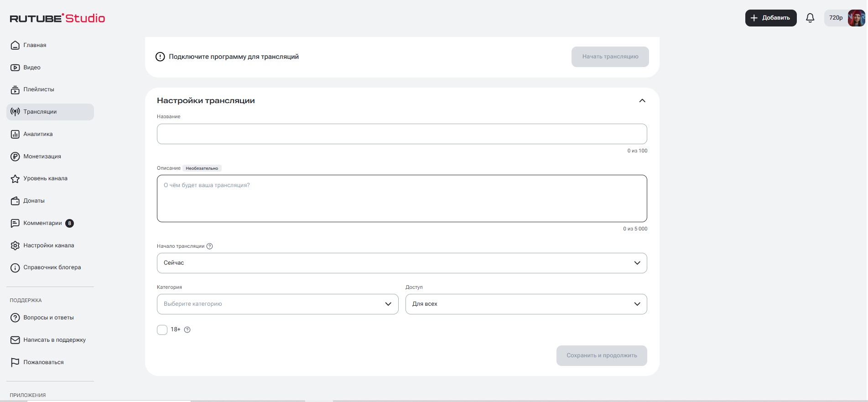Collapse the Настройки трансляции section
Image resolution: width=868 pixels, height=402 pixels.
(642, 101)
